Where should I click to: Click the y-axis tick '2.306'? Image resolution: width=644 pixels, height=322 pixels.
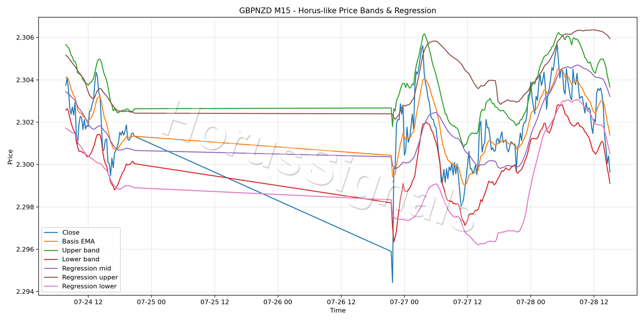click(25, 37)
